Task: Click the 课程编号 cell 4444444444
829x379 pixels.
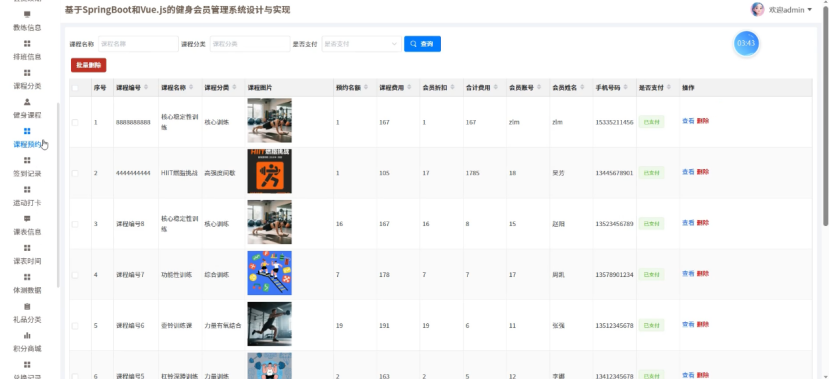Action: 133,173
